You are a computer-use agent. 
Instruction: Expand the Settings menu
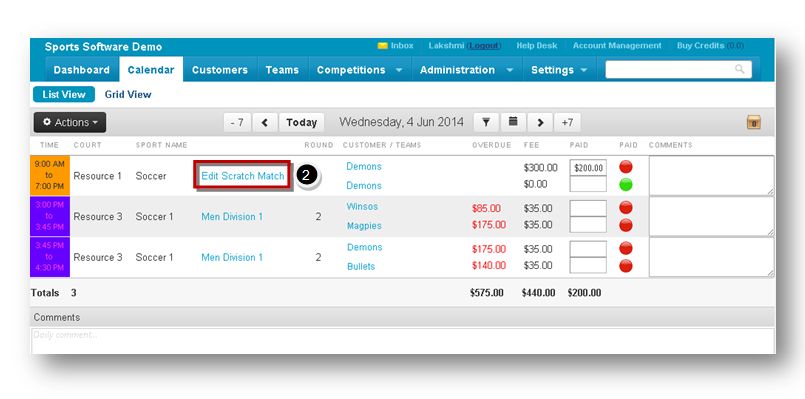(559, 70)
